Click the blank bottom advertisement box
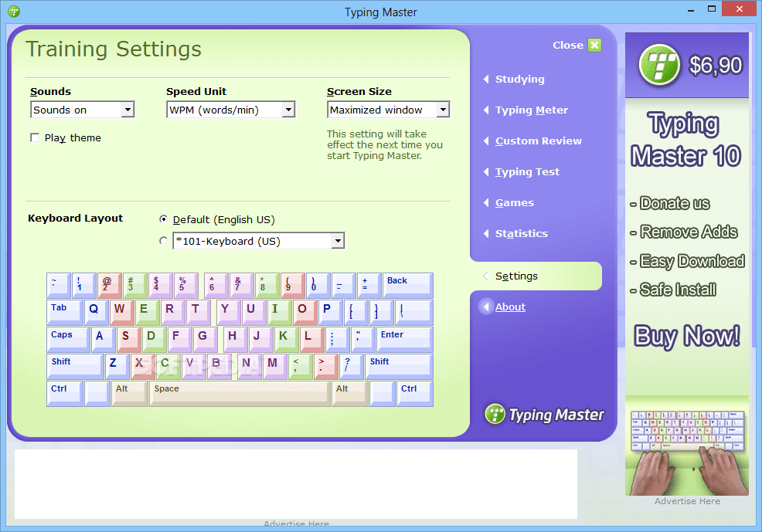Screen dimensions: 762x532 (x=296, y=484)
